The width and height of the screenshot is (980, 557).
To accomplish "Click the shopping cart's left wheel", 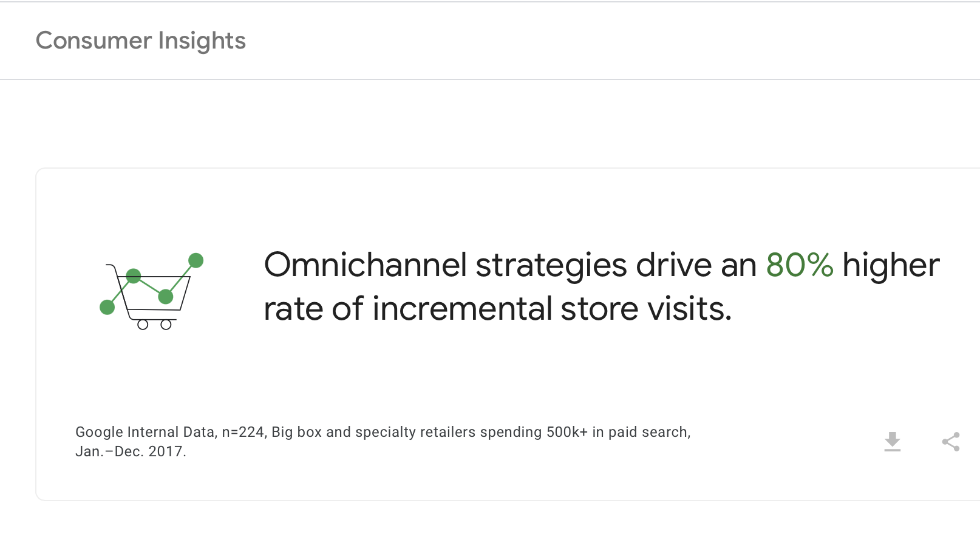I will pos(143,325).
